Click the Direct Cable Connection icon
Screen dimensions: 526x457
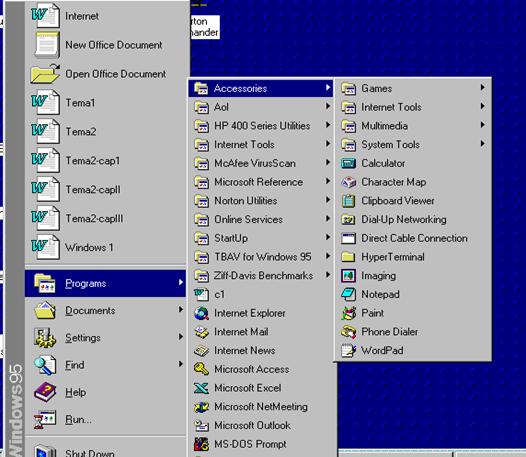coord(348,238)
